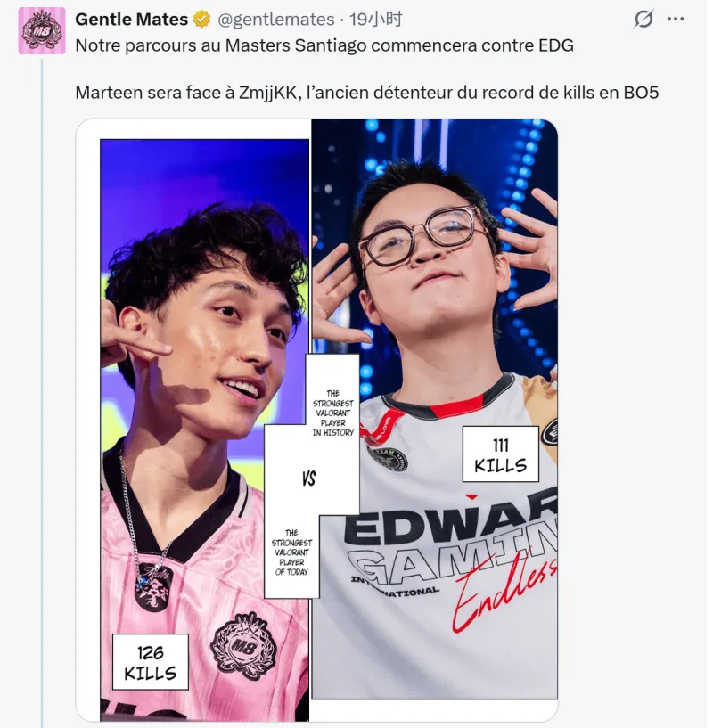Click the gold verified badge
The image size is (713, 728).
tap(201, 20)
